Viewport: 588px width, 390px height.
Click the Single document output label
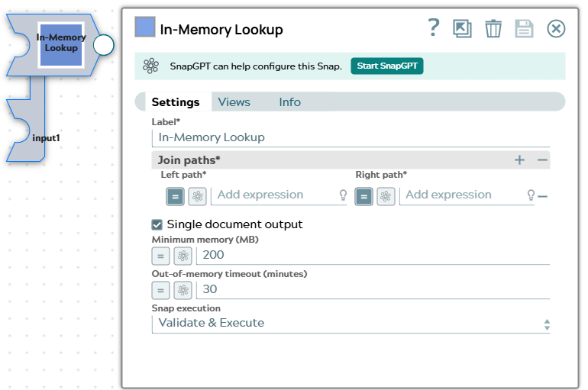234,224
